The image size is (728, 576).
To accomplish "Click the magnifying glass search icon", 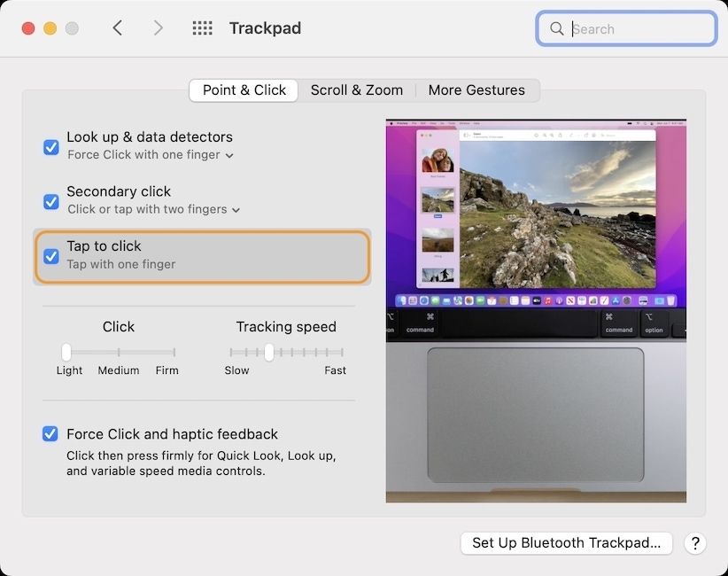I will pyautogui.click(x=557, y=28).
